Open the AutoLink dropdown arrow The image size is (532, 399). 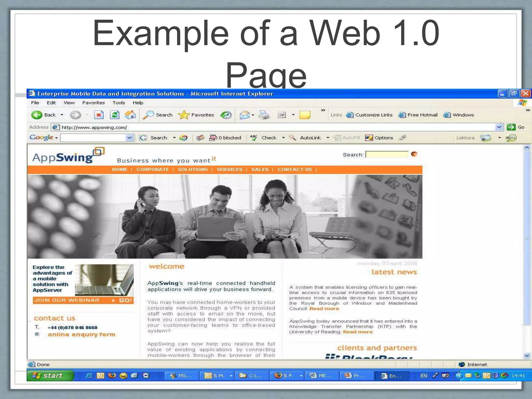(328, 138)
